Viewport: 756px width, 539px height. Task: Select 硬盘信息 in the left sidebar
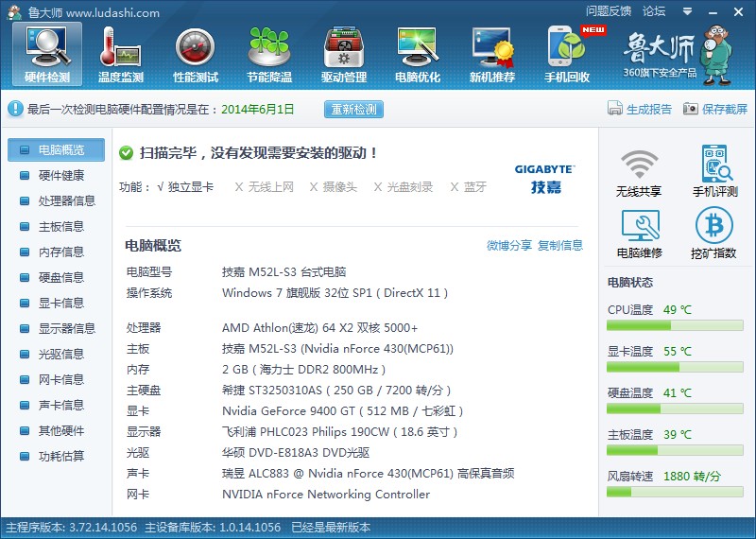[x=60, y=277]
